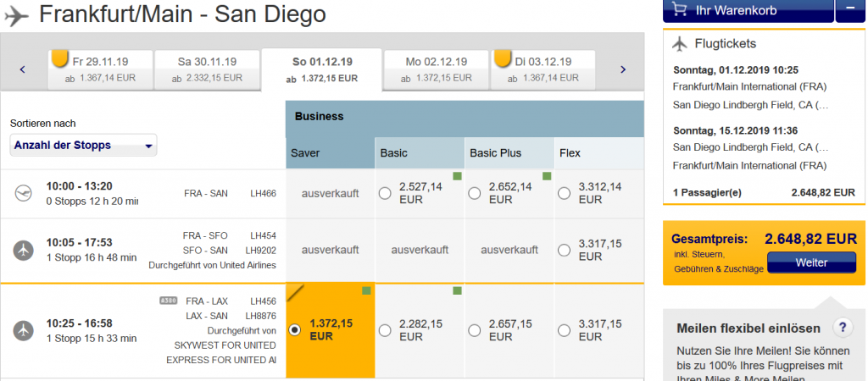
Task: Click the airplane icon beside the Frankfurt/Main heading
Action: [16, 17]
